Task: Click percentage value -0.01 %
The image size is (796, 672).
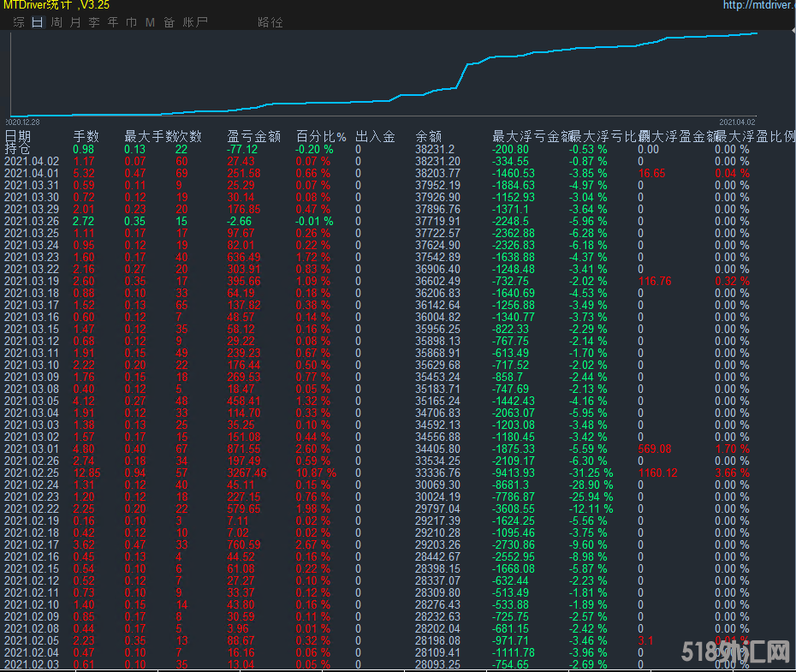Action: 315,221
